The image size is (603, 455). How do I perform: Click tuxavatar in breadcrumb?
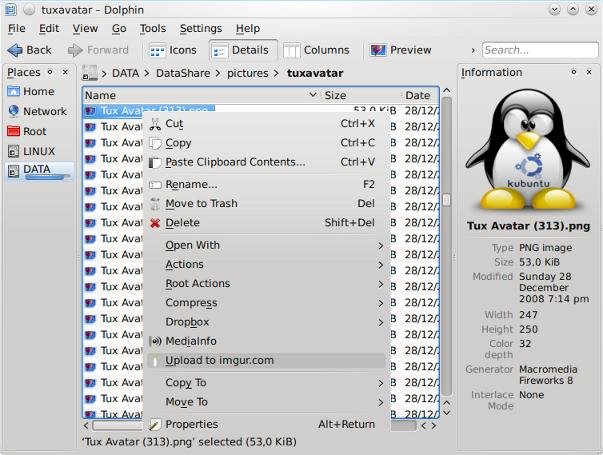point(315,73)
